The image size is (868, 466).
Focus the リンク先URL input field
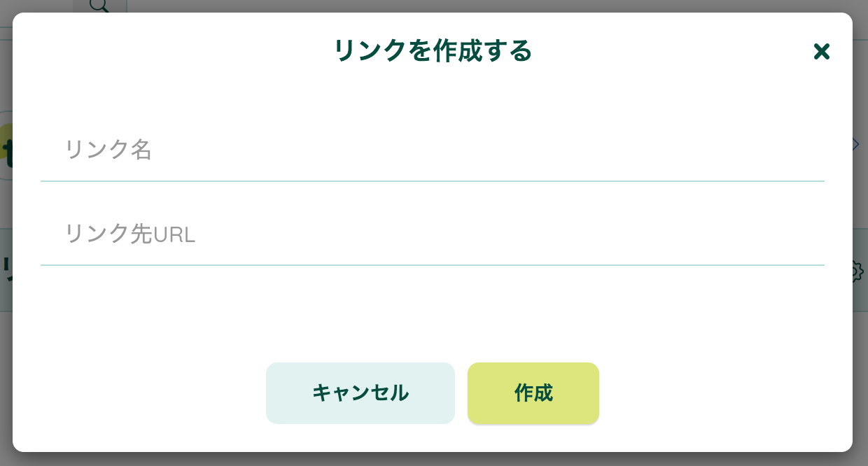pyautogui.click(x=432, y=234)
